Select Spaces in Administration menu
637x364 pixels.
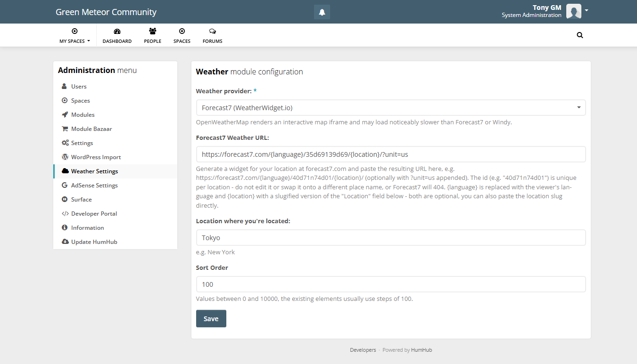(x=116, y=100)
